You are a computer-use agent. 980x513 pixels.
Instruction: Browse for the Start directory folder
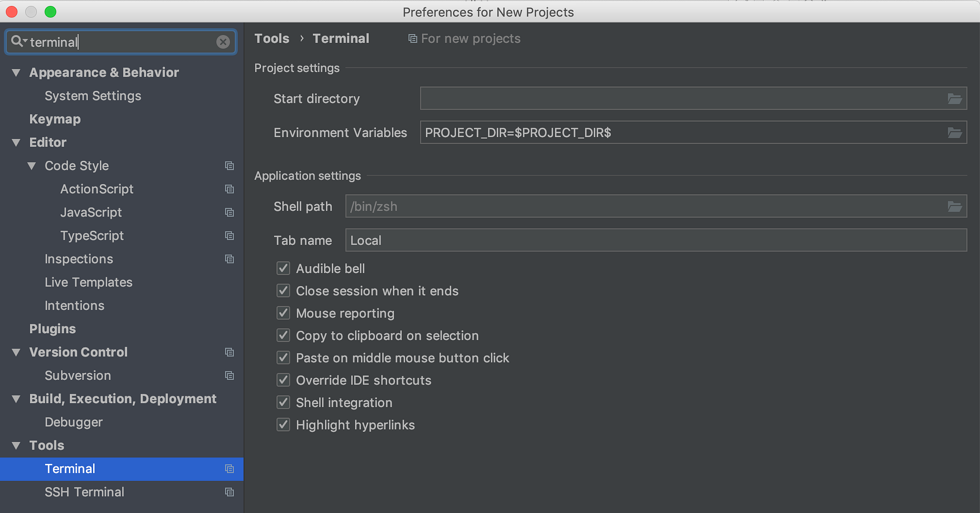955,98
